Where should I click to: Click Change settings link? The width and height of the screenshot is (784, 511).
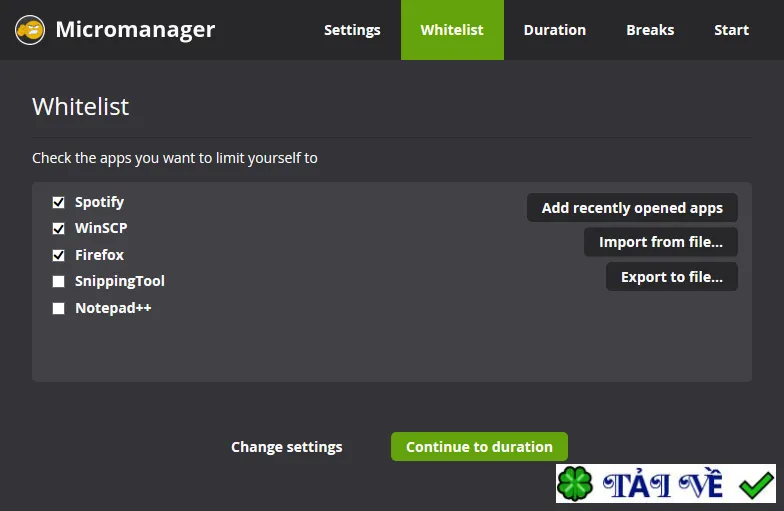tap(286, 446)
